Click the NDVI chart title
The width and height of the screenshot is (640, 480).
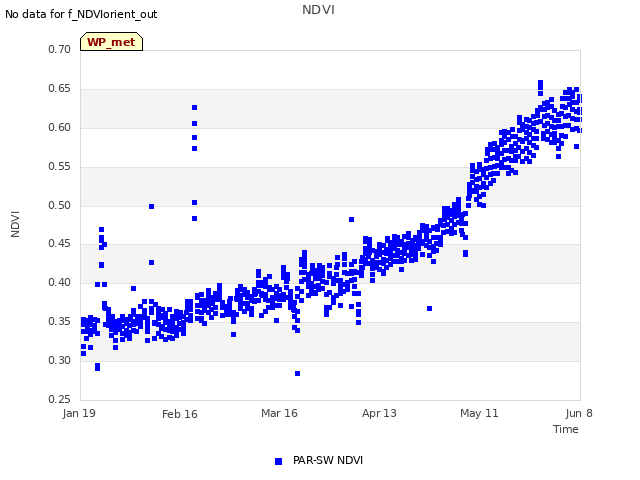coord(318,9)
